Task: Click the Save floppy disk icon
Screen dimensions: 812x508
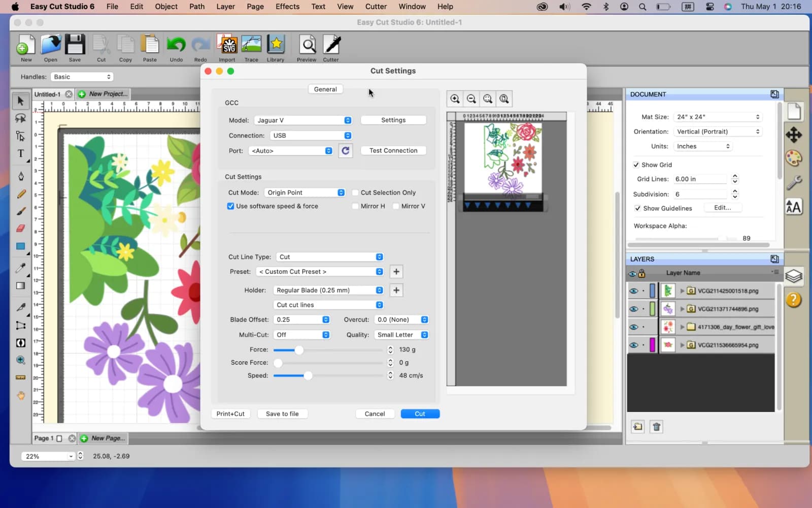Action: [x=75, y=45]
